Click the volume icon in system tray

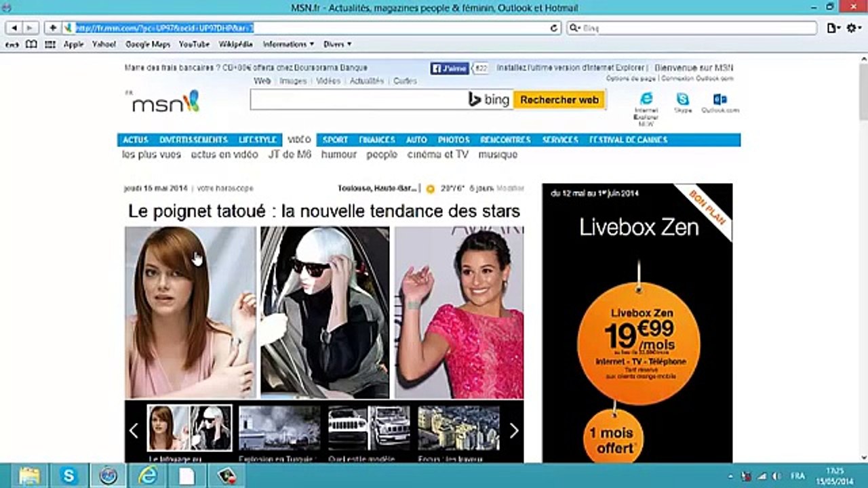click(x=777, y=476)
